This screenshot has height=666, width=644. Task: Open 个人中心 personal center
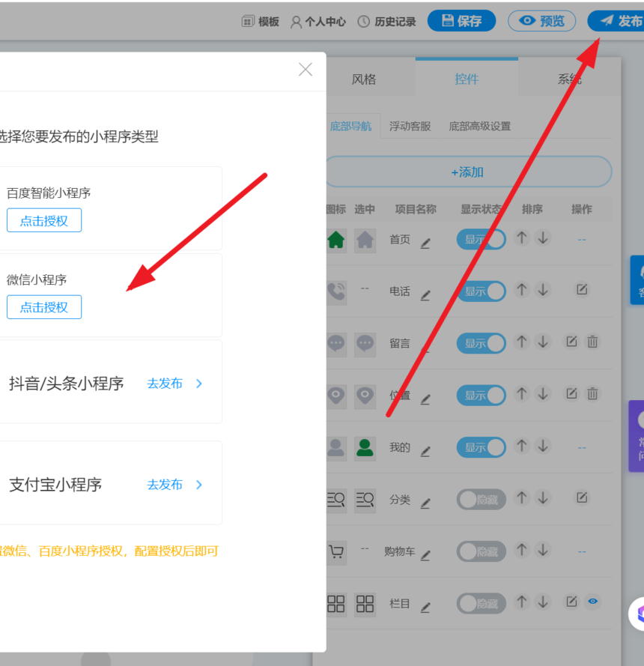click(318, 22)
